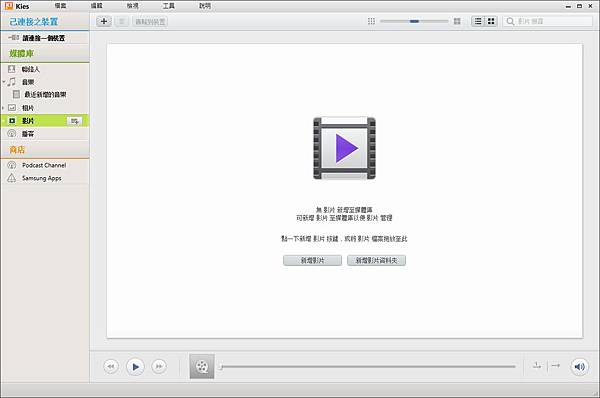This screenshot has width=600, height=398.
Task: Click the recently added music playlist icon
Action: pyautogui.click(x=16, y=94)
